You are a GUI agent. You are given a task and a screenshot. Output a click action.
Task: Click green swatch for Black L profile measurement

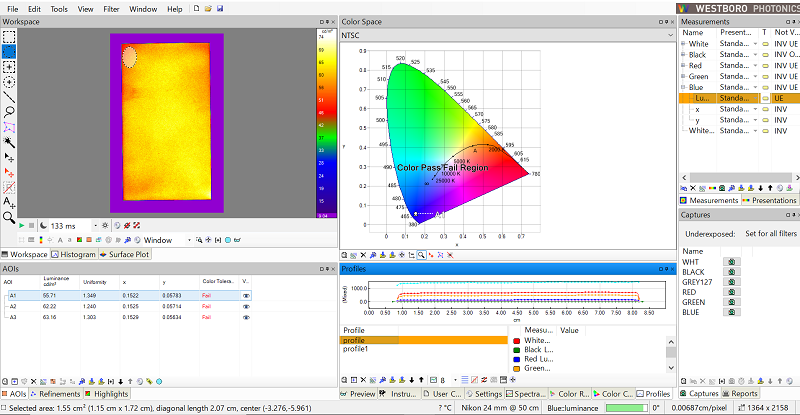point(516,350)
